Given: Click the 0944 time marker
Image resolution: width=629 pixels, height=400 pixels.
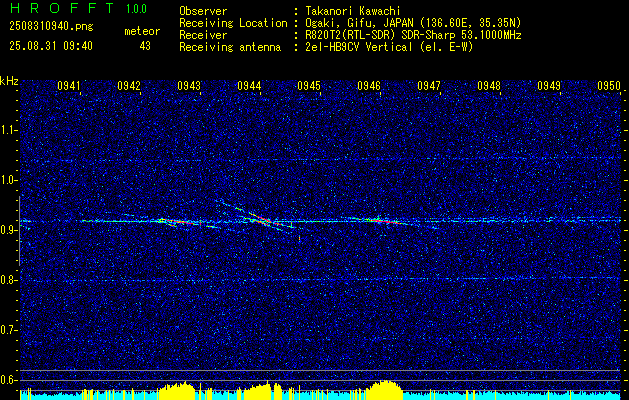Looking at the screenshot, I should coord(249,86).
